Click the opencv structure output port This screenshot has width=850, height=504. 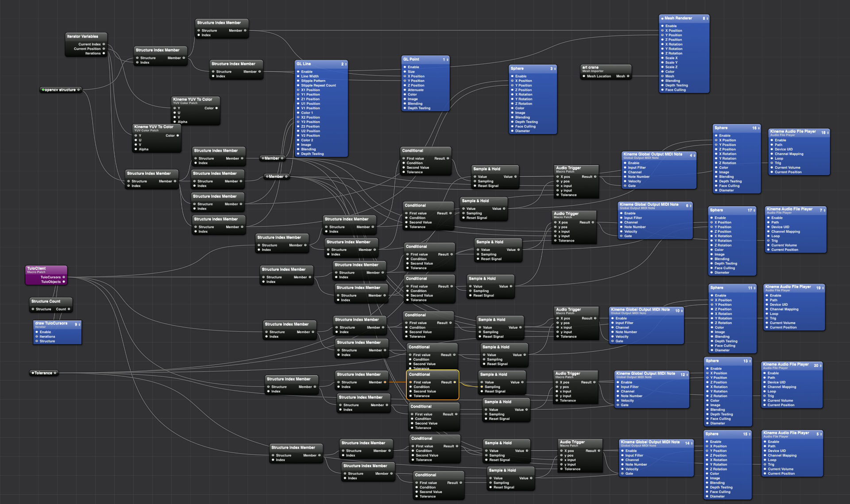[79, 90]
